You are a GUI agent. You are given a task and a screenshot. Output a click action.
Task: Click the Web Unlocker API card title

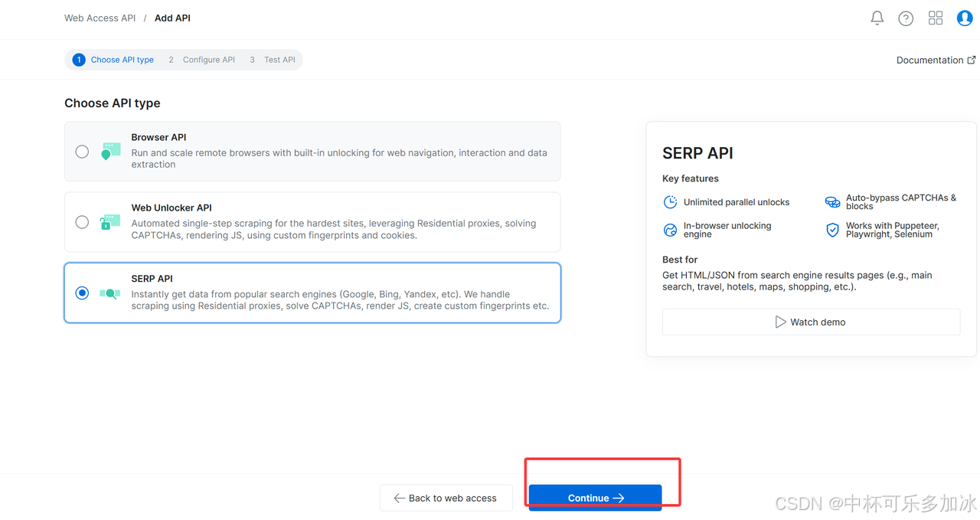coord(171,208)
